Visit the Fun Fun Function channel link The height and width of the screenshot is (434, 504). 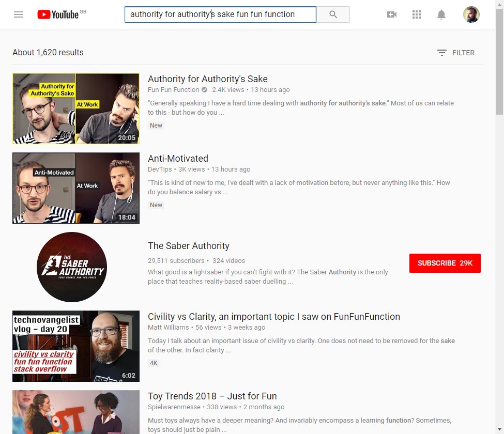(174, 89)
